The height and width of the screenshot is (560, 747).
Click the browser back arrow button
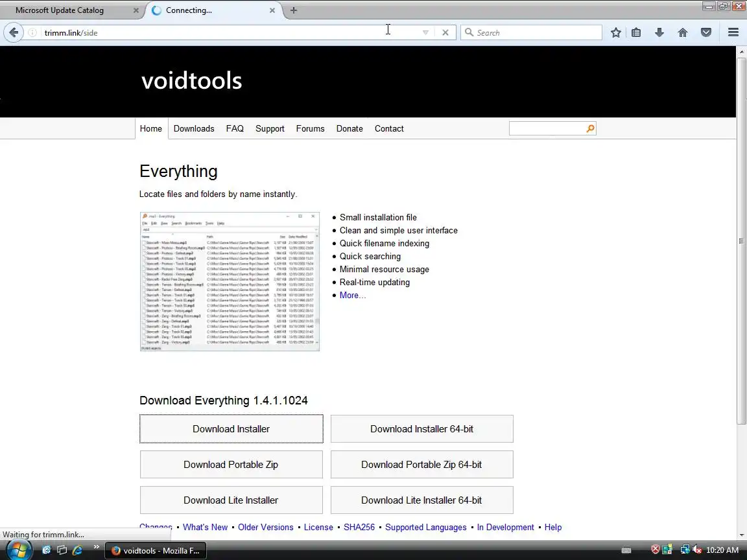[x=14, y=32]
